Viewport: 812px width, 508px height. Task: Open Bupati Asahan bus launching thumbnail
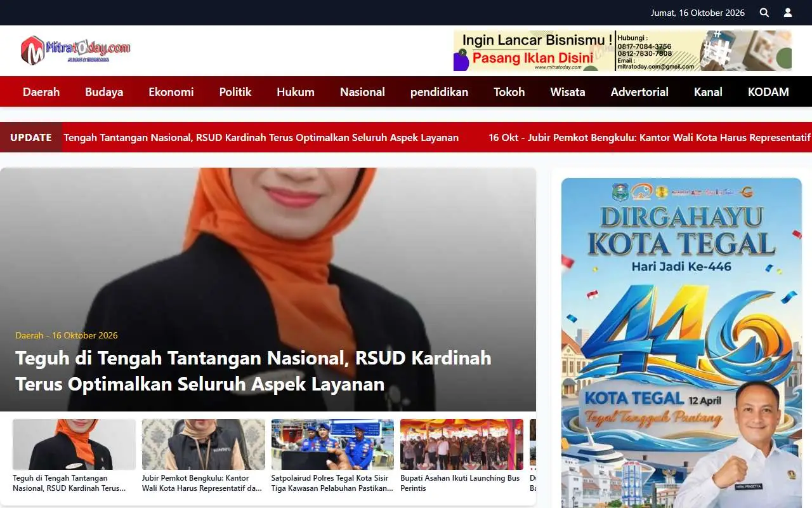point(462,444)
